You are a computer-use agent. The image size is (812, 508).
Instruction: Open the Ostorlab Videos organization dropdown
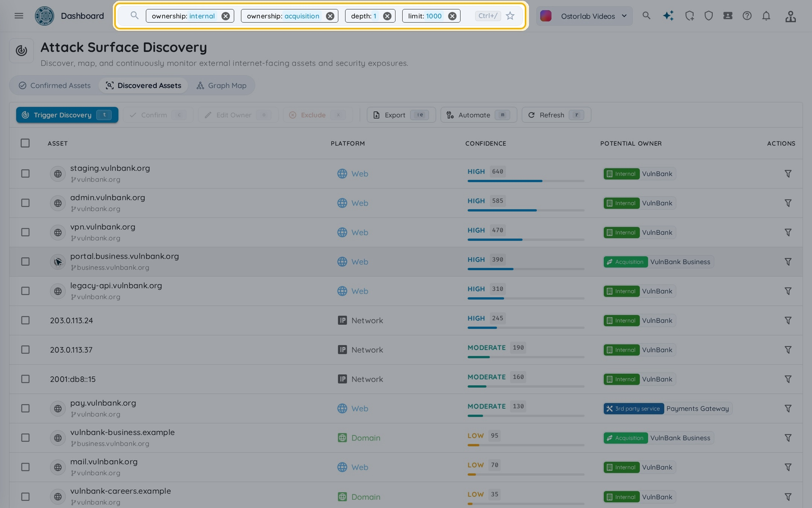coord(584,16)
